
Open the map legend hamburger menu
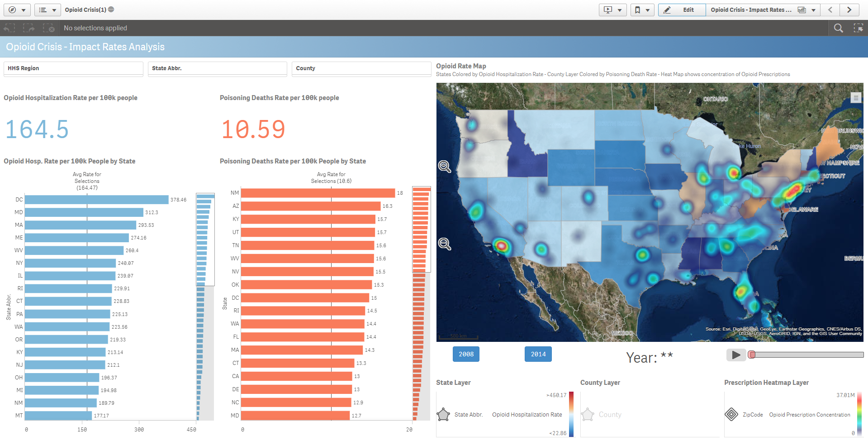[x=856, y=97]
